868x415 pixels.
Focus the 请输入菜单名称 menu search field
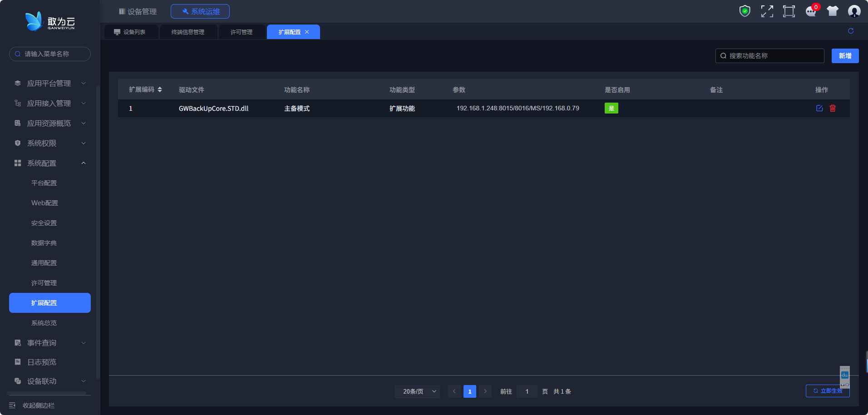(x=50, y=54)
